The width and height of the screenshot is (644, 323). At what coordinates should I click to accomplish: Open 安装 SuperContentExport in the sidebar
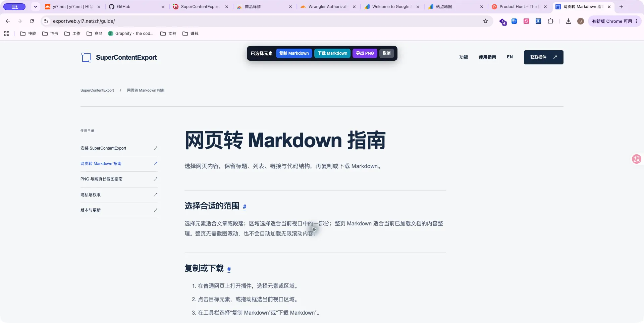coord(119,148)
